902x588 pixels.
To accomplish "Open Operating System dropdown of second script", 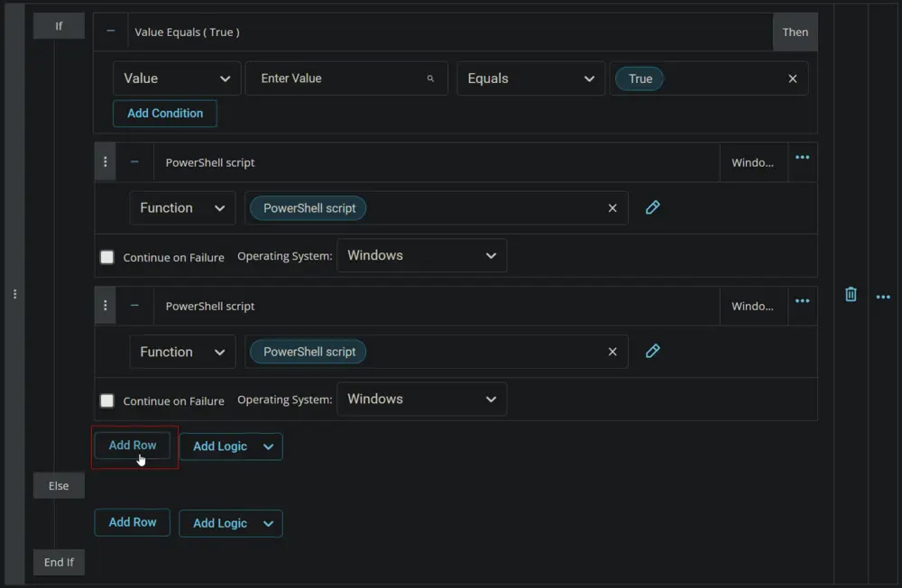I will (421, 399).
